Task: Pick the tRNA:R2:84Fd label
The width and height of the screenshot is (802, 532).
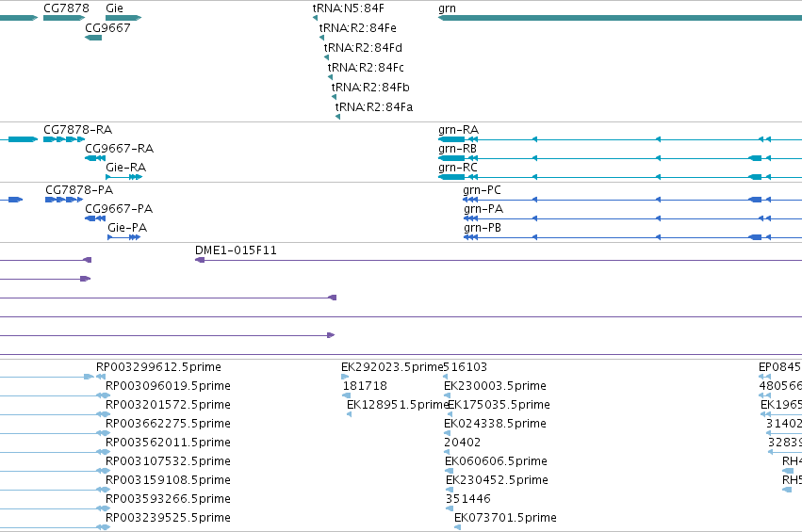Action: tap(363, 47)
